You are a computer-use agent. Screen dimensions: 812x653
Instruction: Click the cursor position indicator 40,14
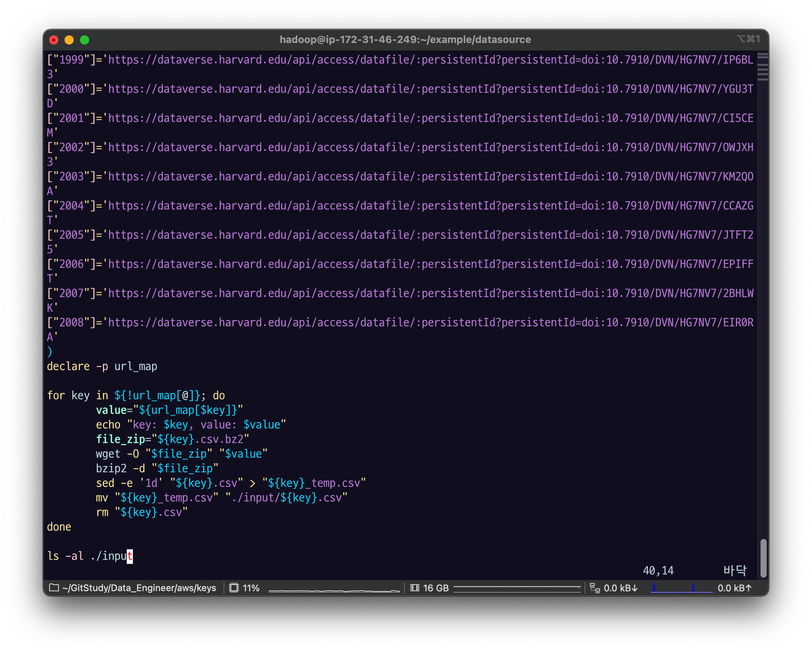(658, 571)
